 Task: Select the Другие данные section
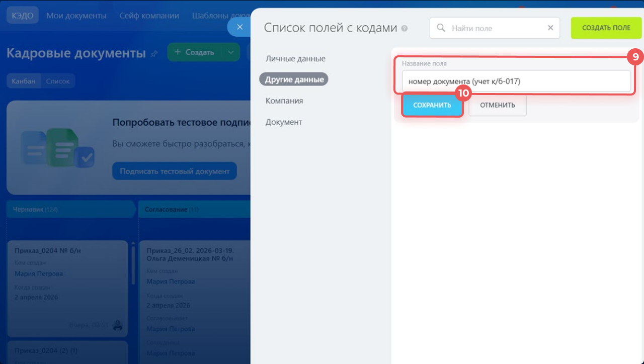point(294,79)
